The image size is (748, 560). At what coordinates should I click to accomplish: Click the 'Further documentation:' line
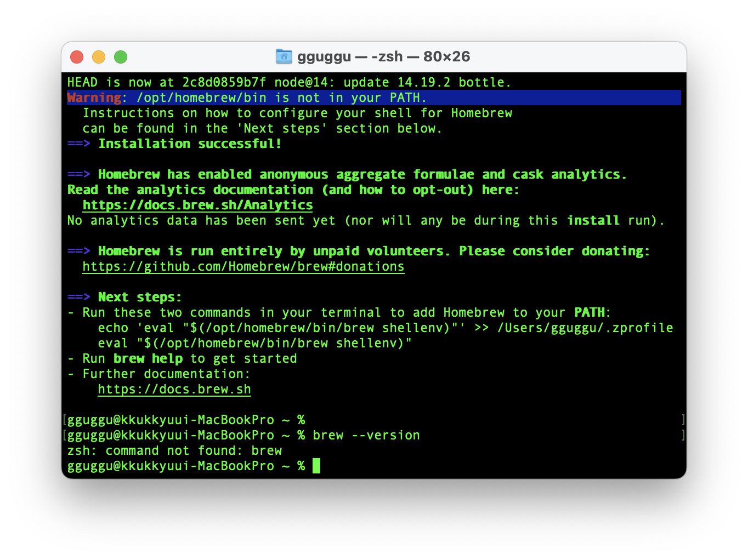click(158, 374)
